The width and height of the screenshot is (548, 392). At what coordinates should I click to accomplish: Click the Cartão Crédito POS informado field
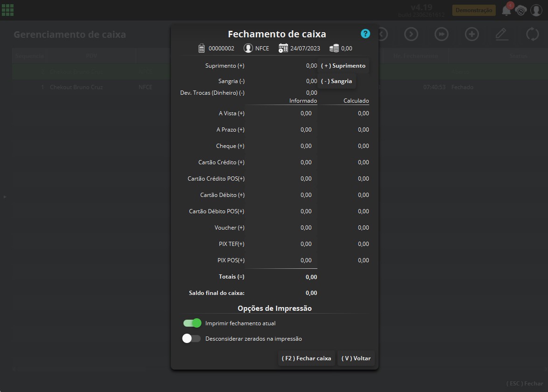(281, 179)
